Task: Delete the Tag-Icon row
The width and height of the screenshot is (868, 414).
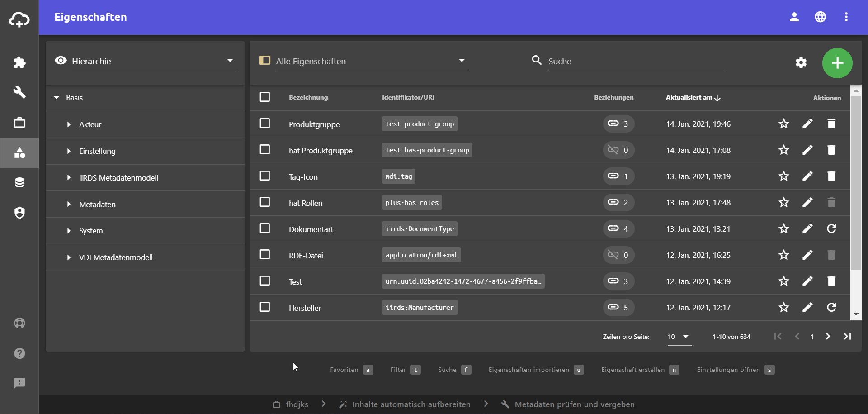Action: (831, 176)
